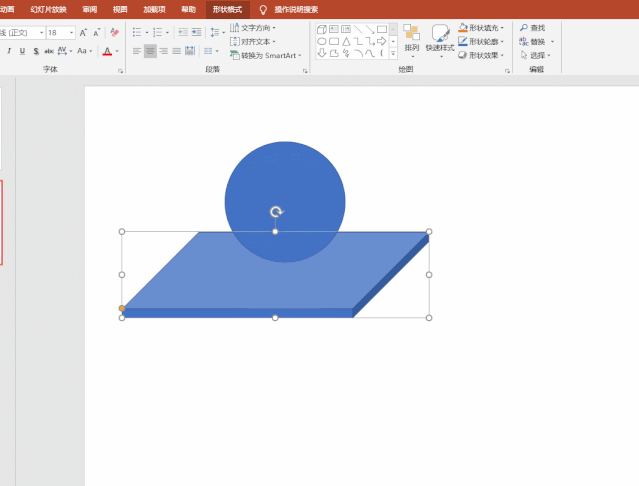Viewport: 639px width, 486px height.
Task: Apply underline formatting to text
Action: point(22,51)
